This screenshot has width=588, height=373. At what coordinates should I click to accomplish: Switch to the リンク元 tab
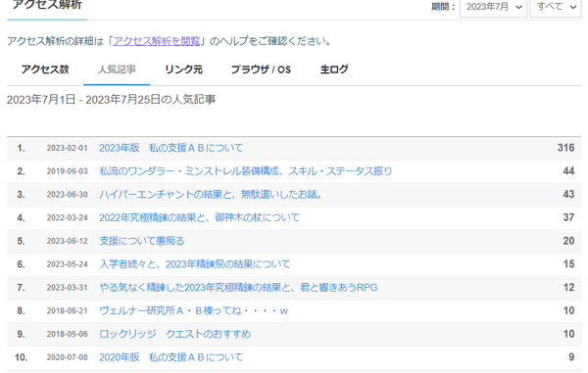[184, 70]
